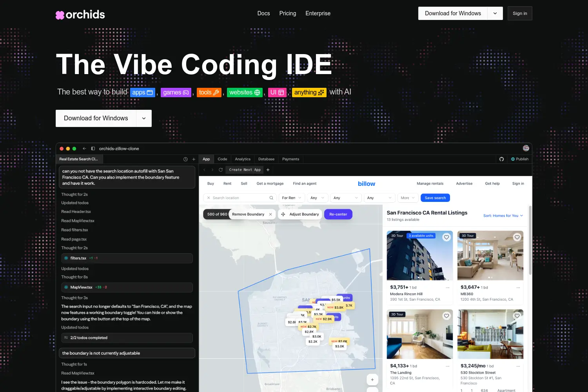Select the Create Next App preview tab
The width and height of the screenshot is (588, 392).
[x=245, y=170]
